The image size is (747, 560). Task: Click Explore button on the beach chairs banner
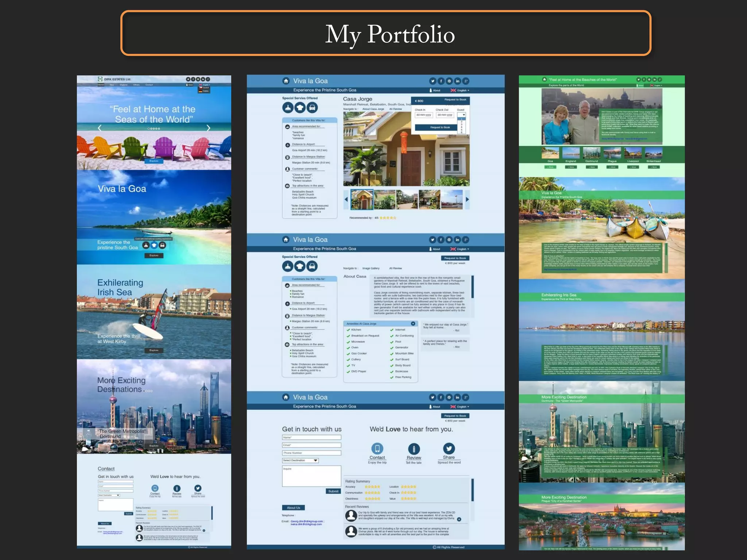coord(154,161)
